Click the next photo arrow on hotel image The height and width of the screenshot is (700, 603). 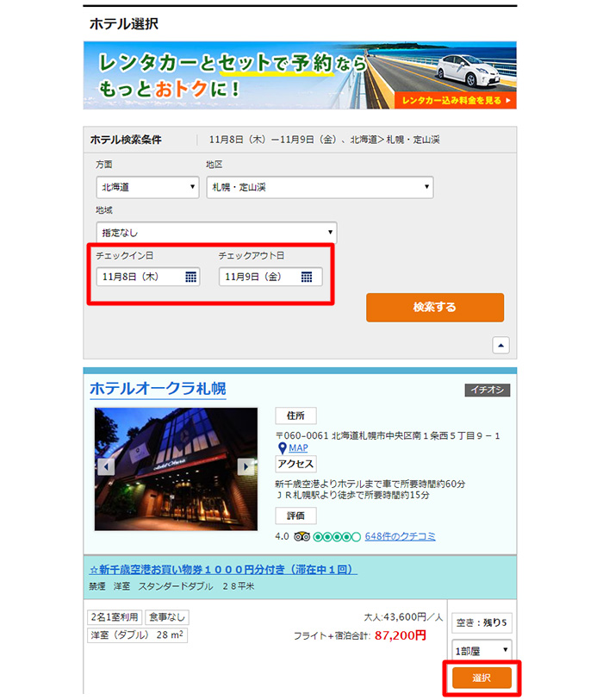[246, 467]
